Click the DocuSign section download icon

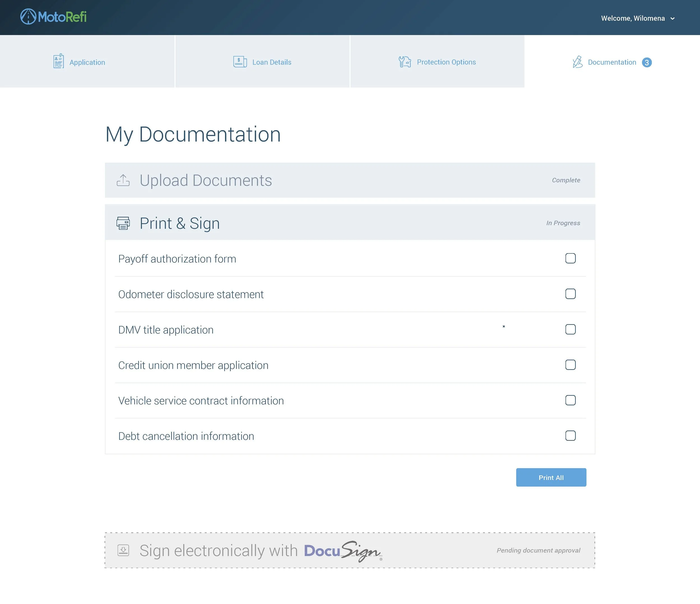click(124, 550)
